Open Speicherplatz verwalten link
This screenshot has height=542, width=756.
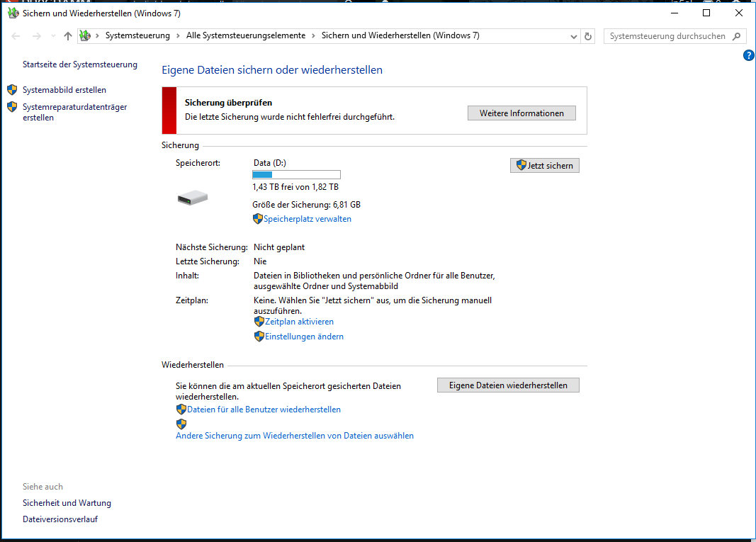tap(308, 219)
